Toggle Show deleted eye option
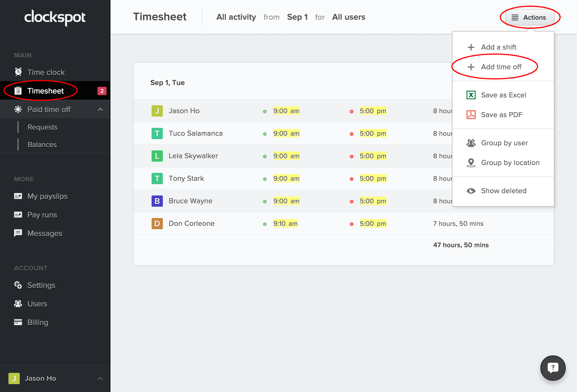 point(503,191)
